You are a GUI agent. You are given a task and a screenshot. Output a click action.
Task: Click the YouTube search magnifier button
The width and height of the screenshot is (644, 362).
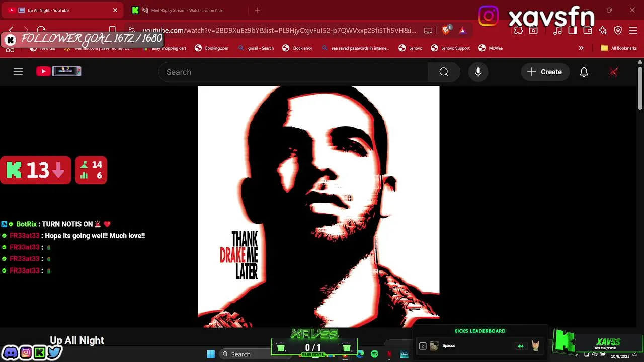[444, 72]
